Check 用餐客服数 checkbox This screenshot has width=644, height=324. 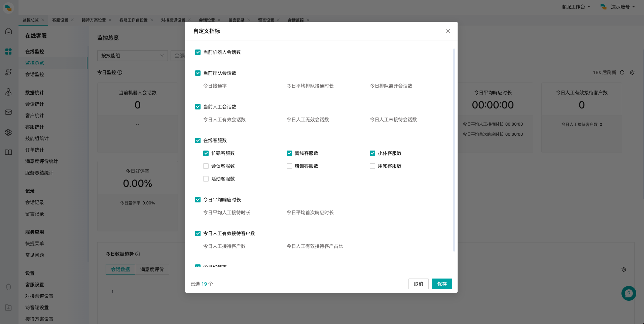[372, 166]
